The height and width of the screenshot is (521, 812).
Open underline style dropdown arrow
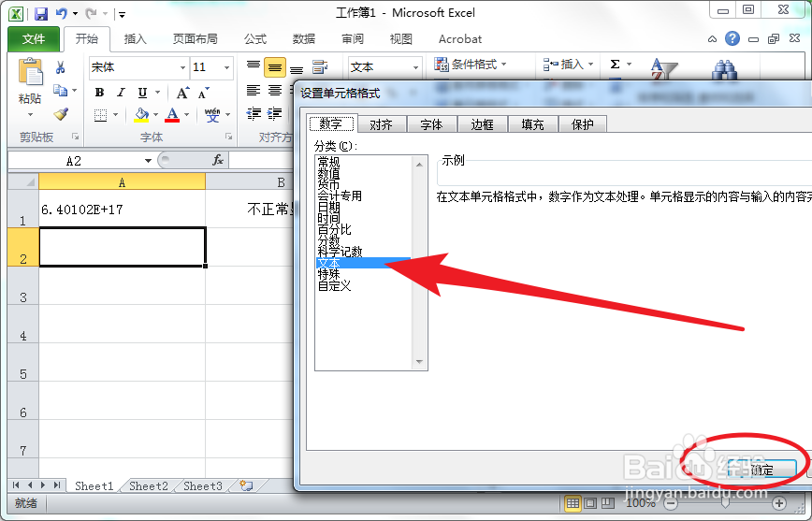tap(157, 93)
